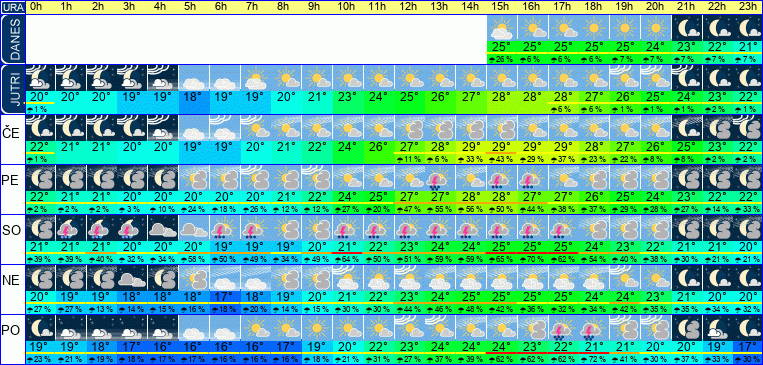763x365 pixels.
Task: Click the JUTRI 5h cloudy icon
Action: tap(194, 78)
